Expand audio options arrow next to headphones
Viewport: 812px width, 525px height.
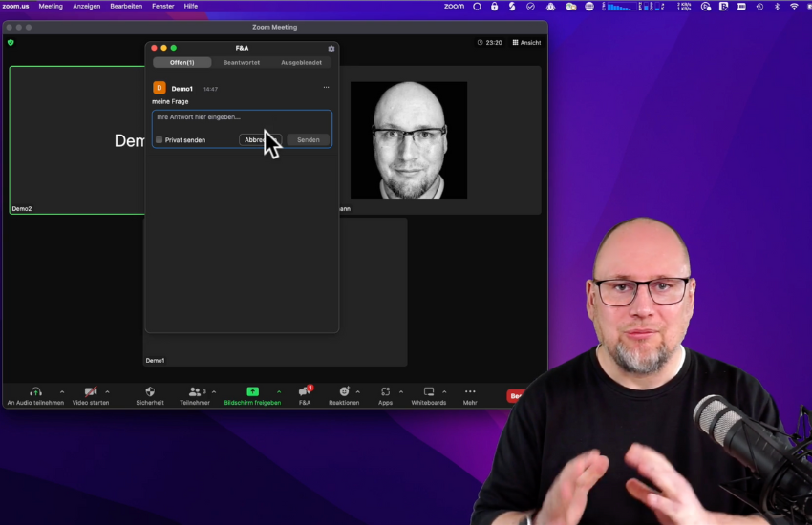pos(62,391)
